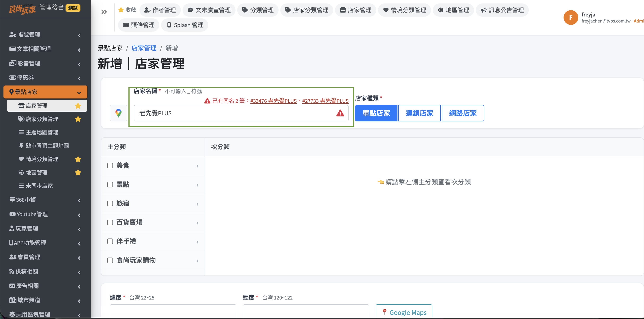Expand 廣告相關 sidebar menu
Viewport: 644px width, 319px height.
click(45, 286)
